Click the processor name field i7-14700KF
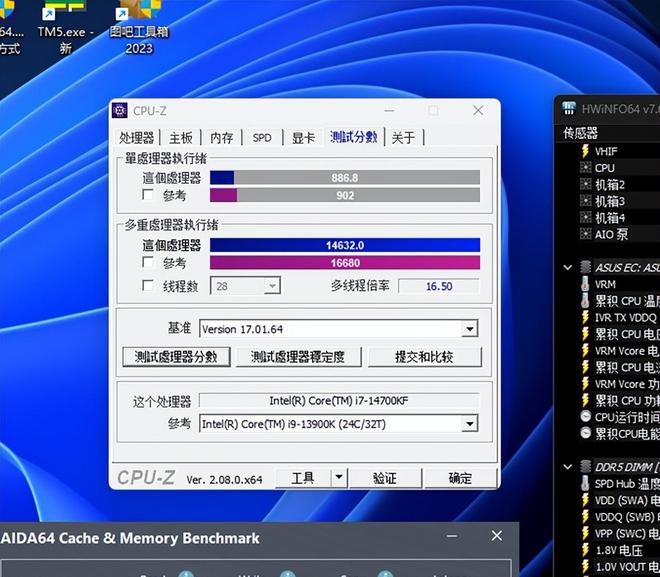 [x=339, y=400]
